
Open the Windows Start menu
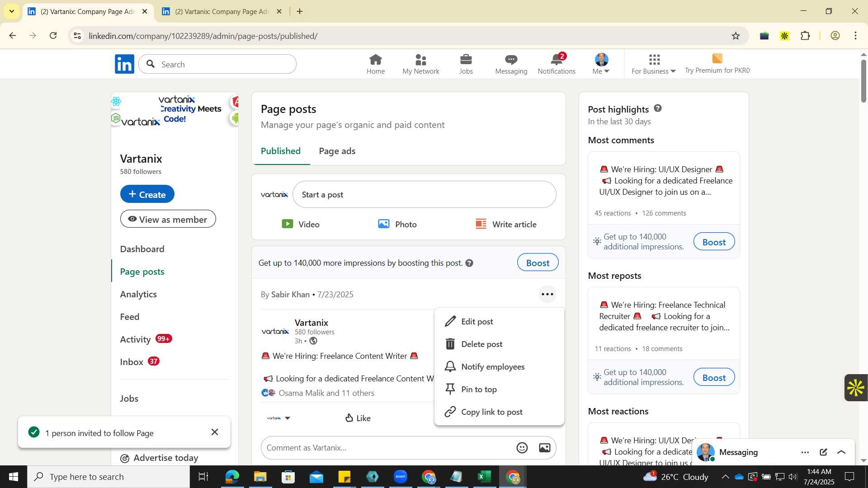(x=14, y=477)
